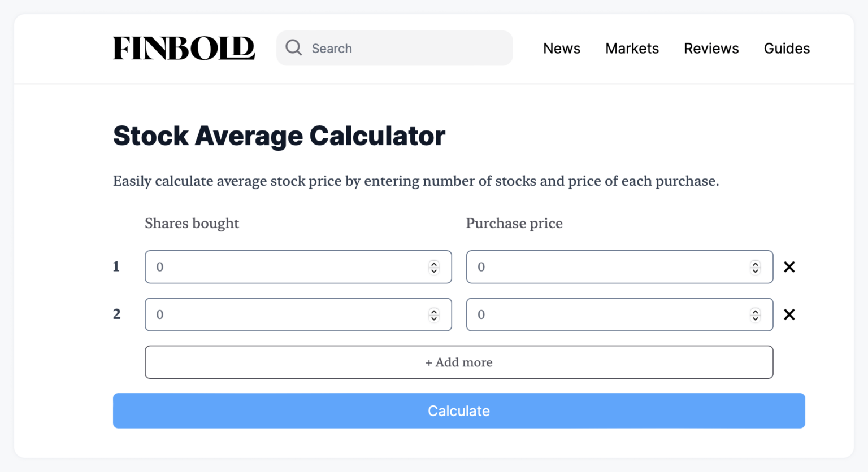The image size is (868, 472).
Task: Decrease row 1 purchase price stepper
Action: pos(756,271)
